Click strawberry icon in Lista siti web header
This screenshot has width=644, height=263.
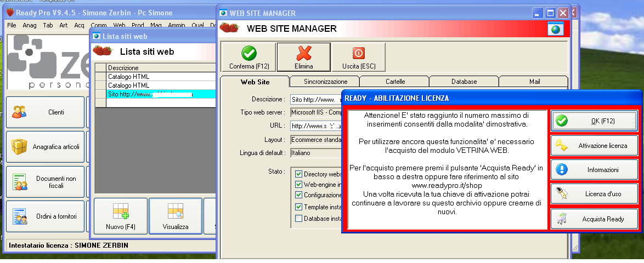pos(103,51)
